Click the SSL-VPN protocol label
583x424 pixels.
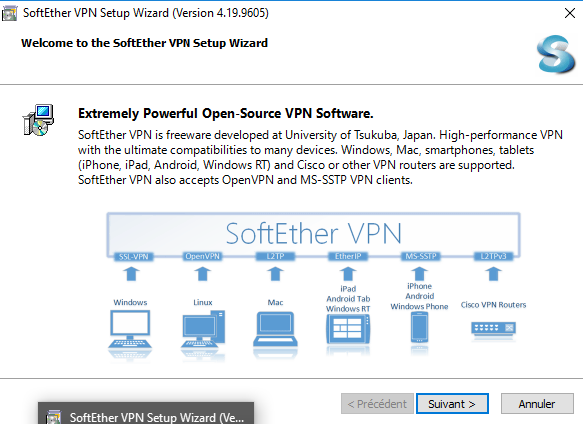[x=133, y=257]
